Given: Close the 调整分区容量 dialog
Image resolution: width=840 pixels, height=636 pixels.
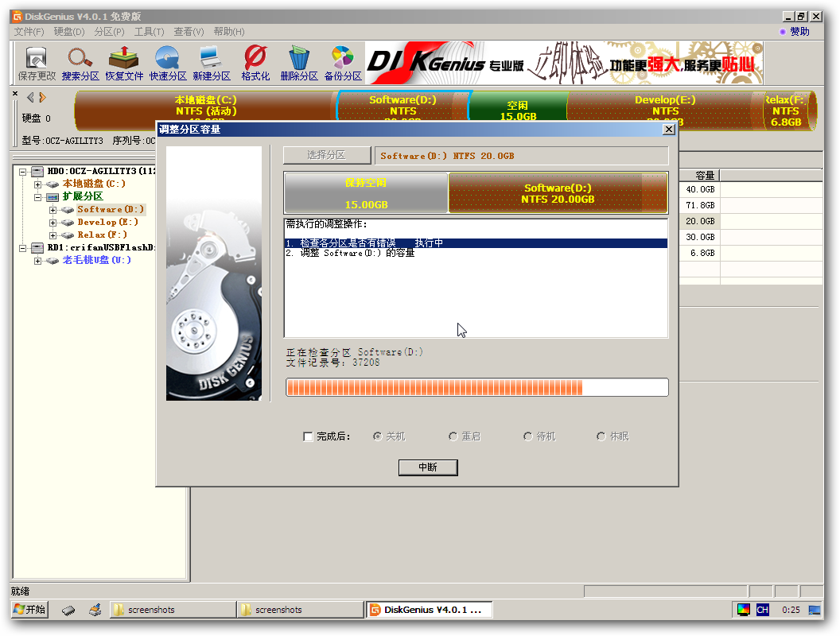Looking at the screenshot, I should [668, 129].
